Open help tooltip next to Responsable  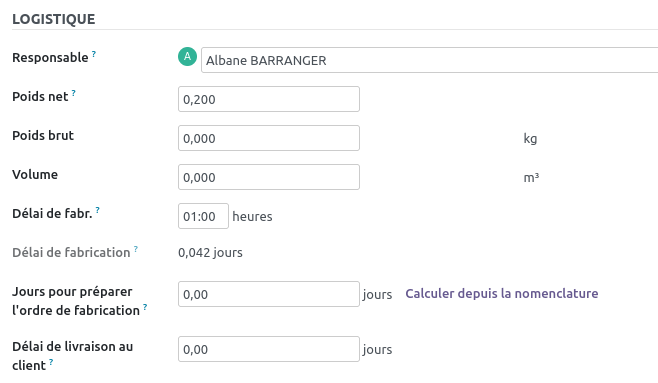94,54
